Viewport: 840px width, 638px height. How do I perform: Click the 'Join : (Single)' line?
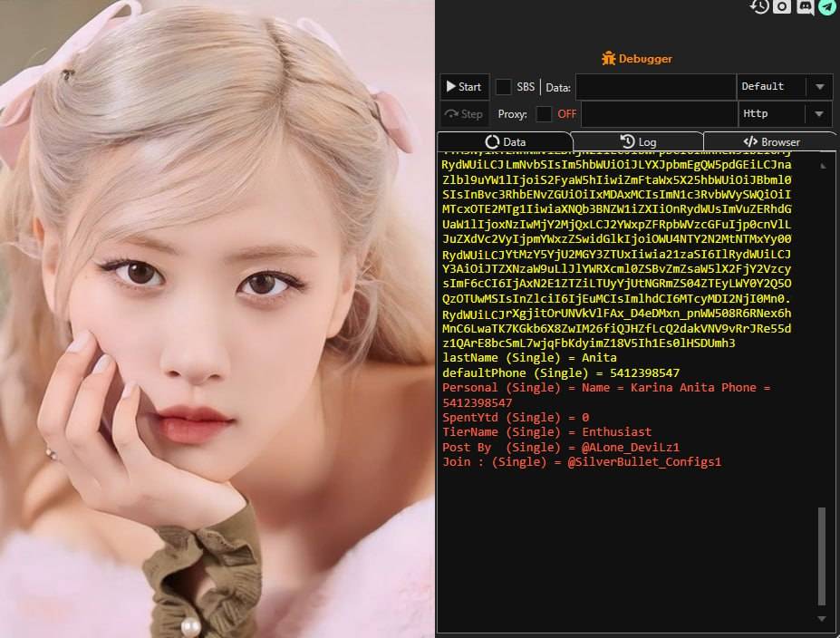click(582, 462)
